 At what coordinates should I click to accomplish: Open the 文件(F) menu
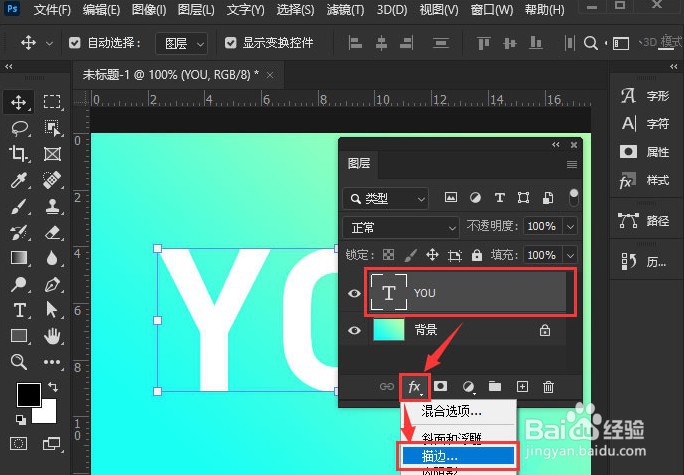52,10
